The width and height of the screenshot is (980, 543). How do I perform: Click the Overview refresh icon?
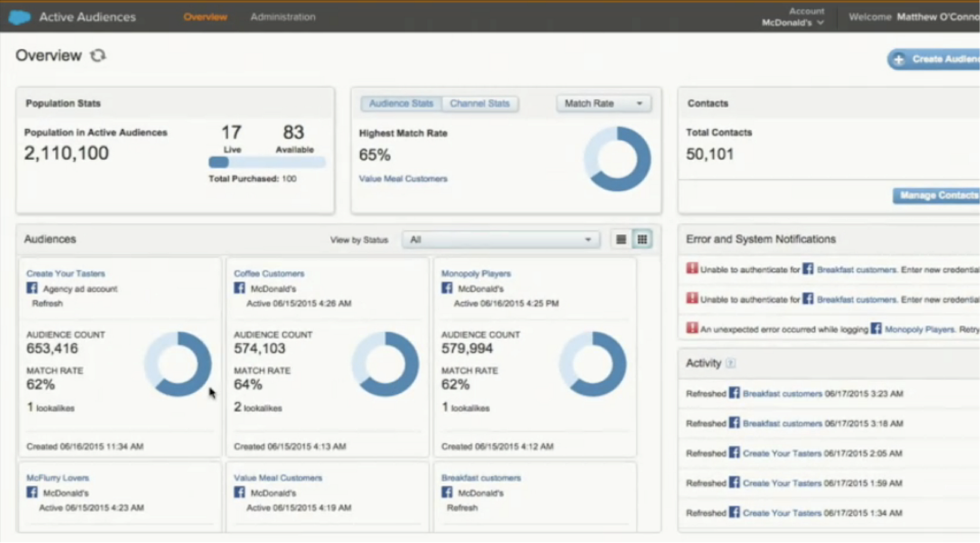point(98,56)
